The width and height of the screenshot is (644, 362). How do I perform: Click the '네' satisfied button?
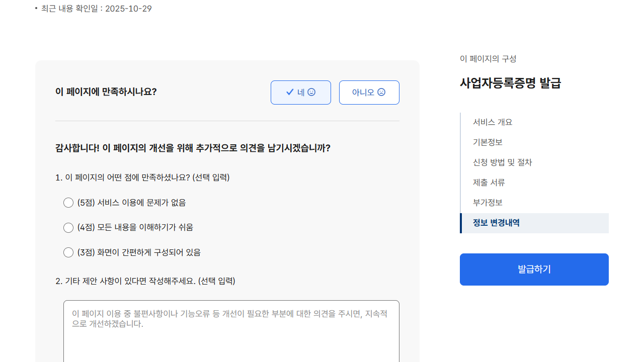[301, 93]
